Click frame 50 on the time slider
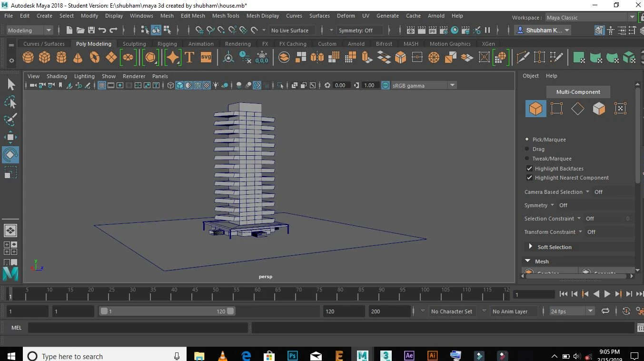This screenshot has width=644, height=361. [216, 294]
